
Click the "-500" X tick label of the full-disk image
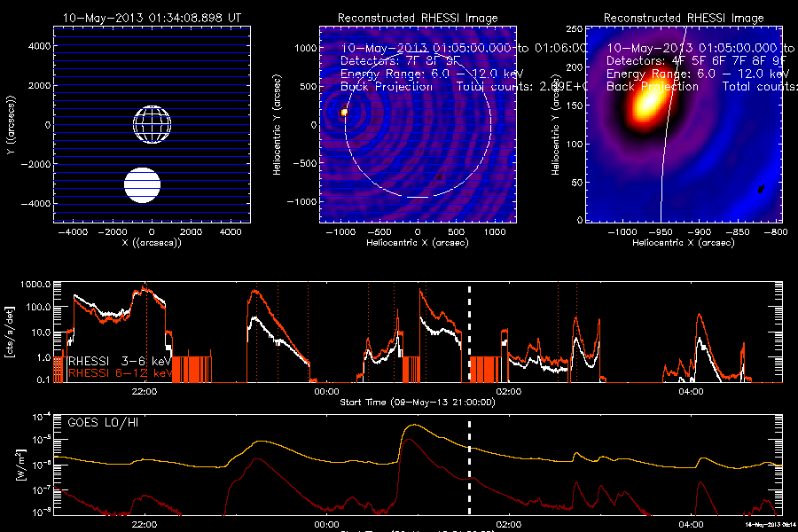click(379, 232)
